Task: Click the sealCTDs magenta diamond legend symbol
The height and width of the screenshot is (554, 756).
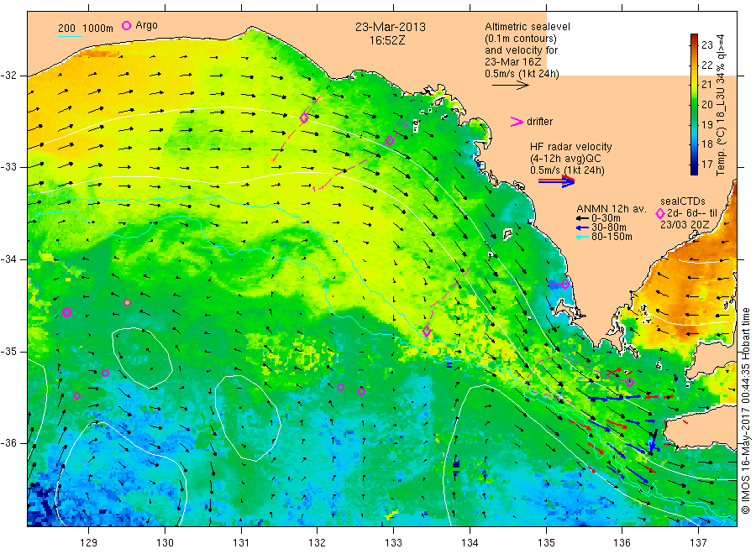Action: (660, 213)
